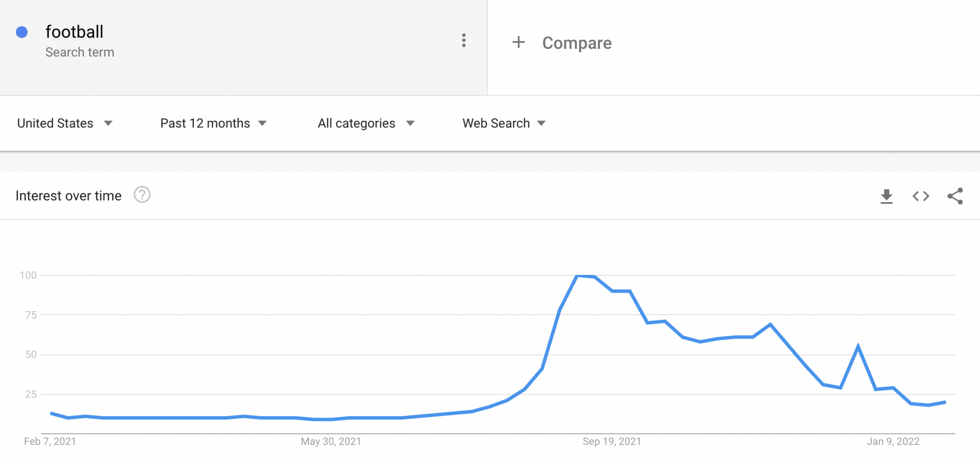980x465 pixels.
Task: Click the Interest over time heading
Action: 68,196
